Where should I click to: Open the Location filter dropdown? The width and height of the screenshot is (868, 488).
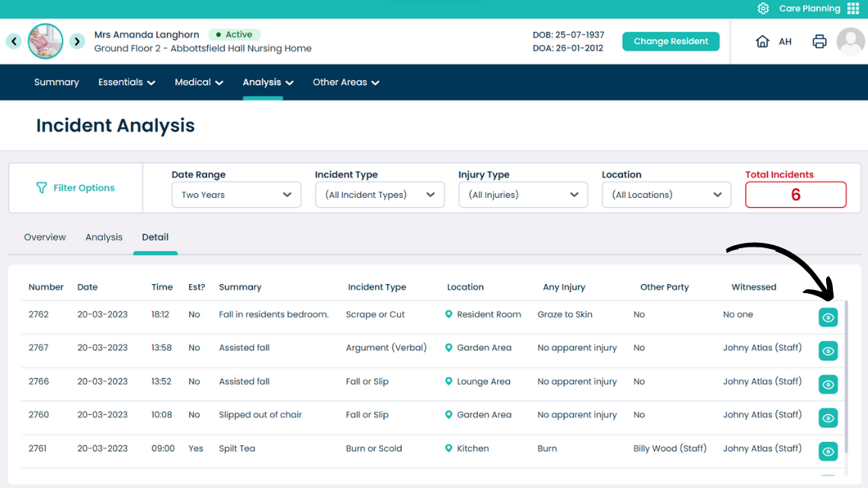pyautogui.click(x=667, y=195)
